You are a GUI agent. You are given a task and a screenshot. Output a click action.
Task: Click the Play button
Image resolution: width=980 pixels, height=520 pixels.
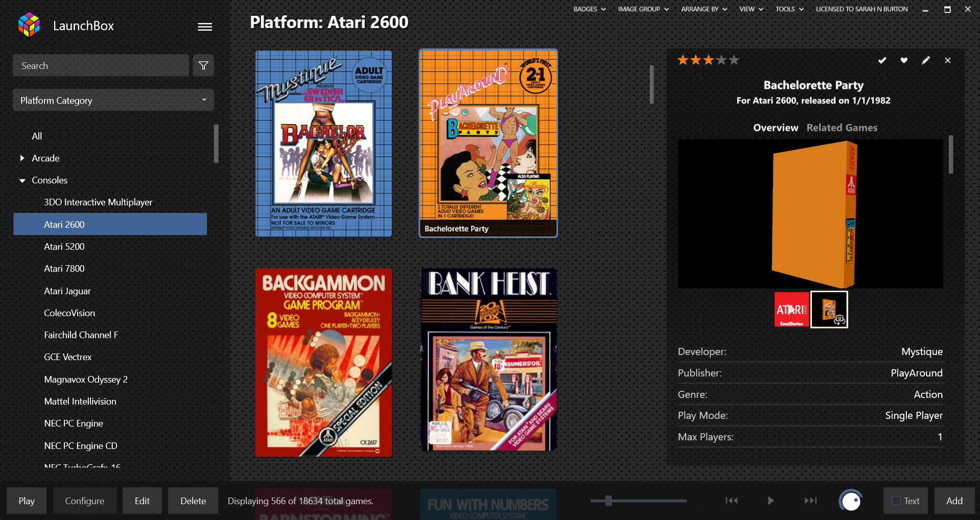click(27, 501)
